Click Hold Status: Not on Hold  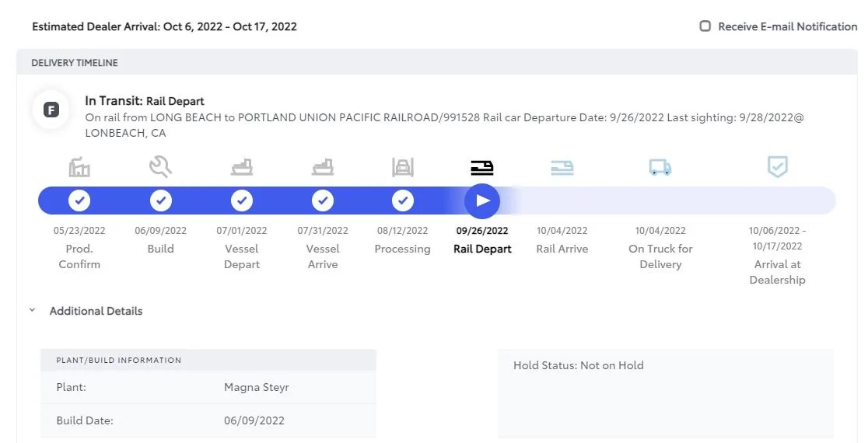pos(579,365)
